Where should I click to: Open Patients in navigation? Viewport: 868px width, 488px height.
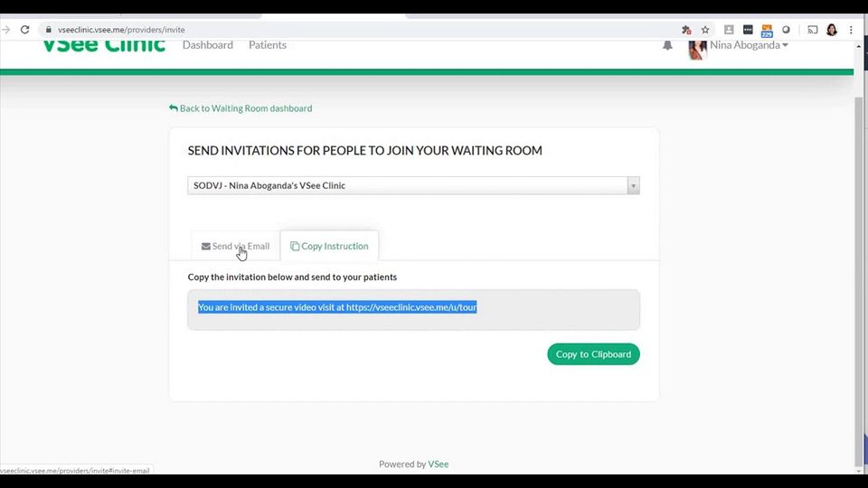coord(268,45)
